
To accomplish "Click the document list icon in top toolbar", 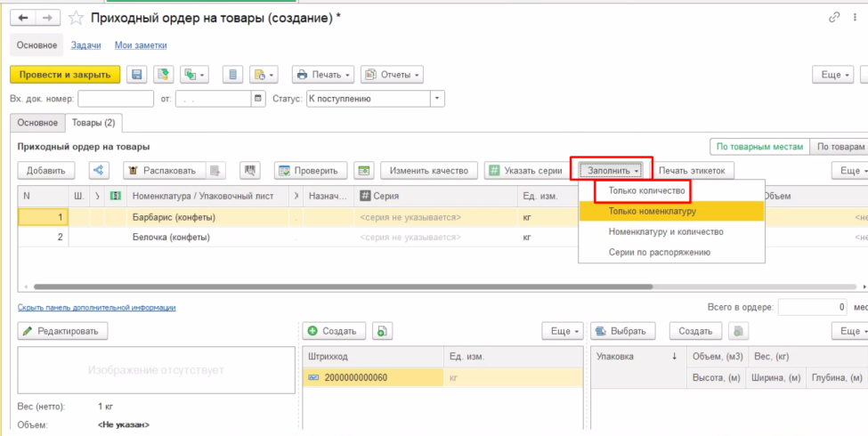I will point(231,75).
